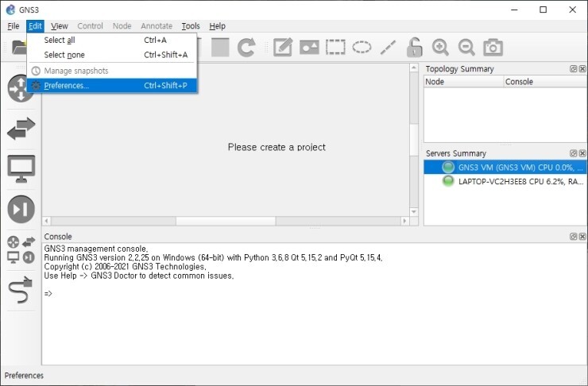The width and height of the screenshot is (588, 386).
Task: Click the workspace vertical scrollbar down arrow
Action: coord(414,212)
